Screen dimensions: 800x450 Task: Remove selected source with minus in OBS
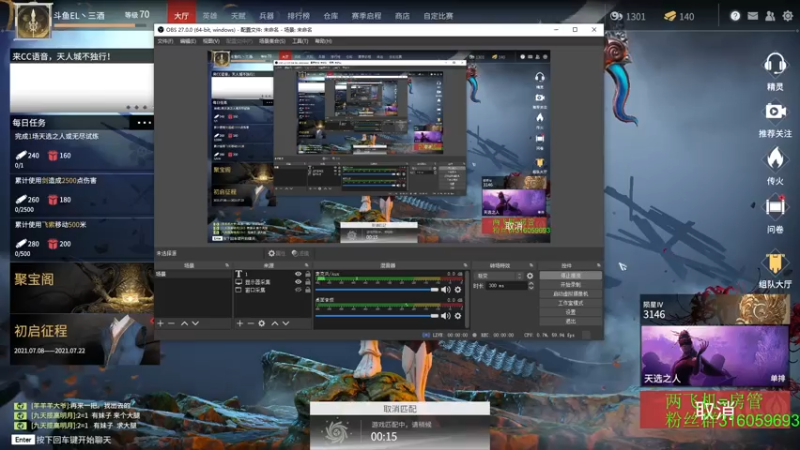click(251, 323)
